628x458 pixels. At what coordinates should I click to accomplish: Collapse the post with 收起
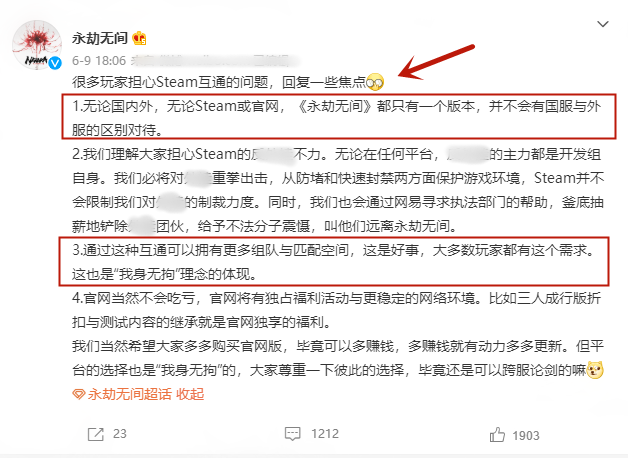[190, 394]
